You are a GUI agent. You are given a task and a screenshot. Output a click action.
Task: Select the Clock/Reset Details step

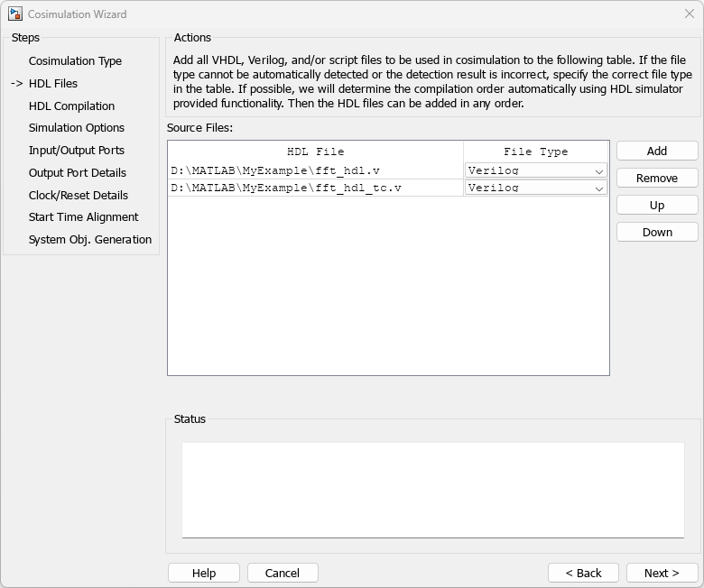[x=79, y=195]
